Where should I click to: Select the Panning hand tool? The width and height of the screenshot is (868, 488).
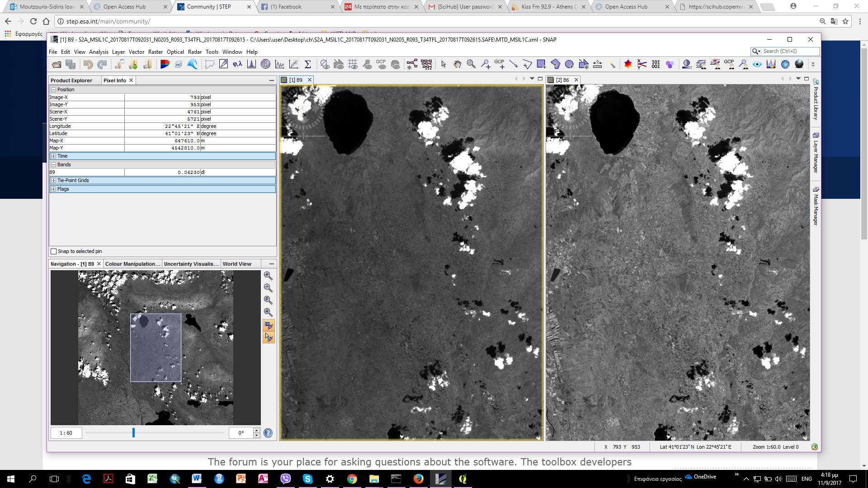click(458, 65)
